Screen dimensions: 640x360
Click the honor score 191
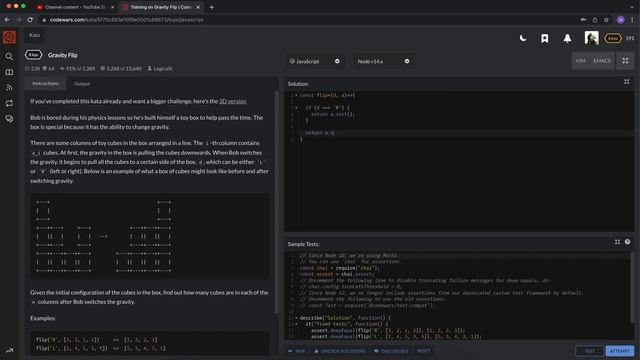pyautogui.click(x=630, y=38)
